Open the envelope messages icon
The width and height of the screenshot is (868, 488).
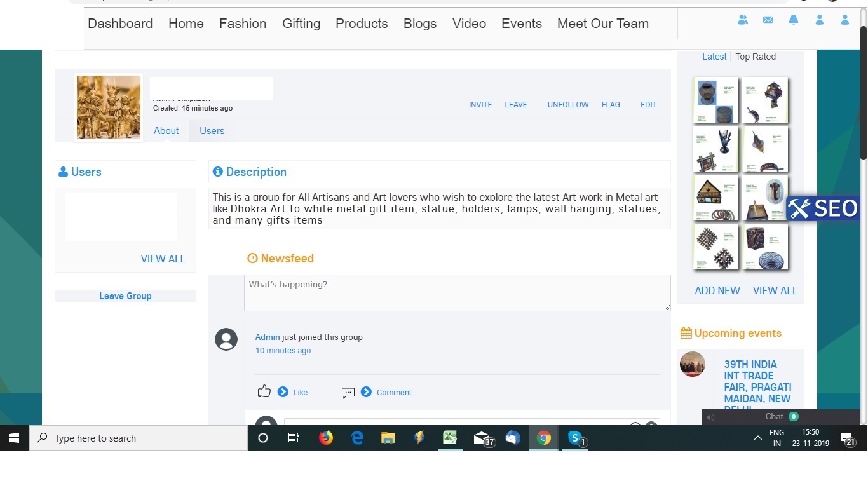(x=768, y=20)
